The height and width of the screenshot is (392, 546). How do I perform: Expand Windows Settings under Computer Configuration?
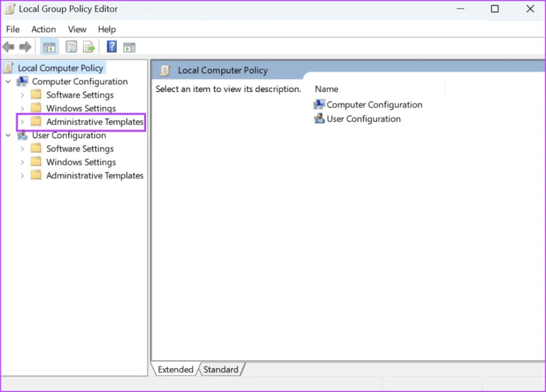coord(23,108)
